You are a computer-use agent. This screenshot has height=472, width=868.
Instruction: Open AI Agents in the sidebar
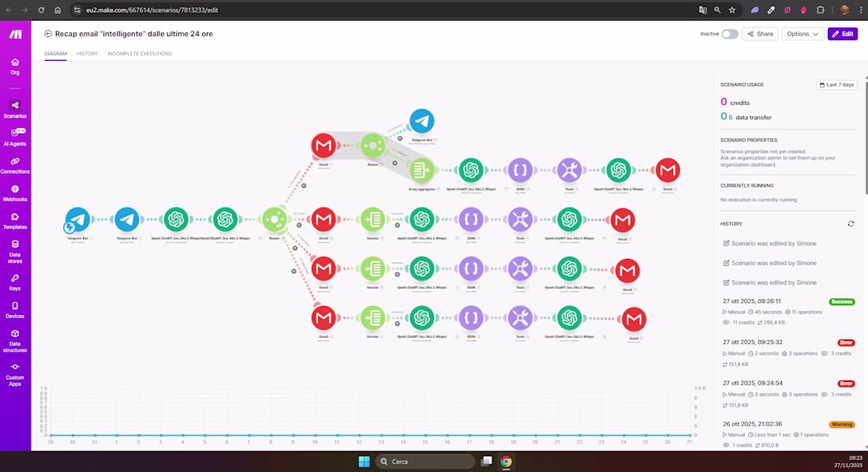click(15, 137)
